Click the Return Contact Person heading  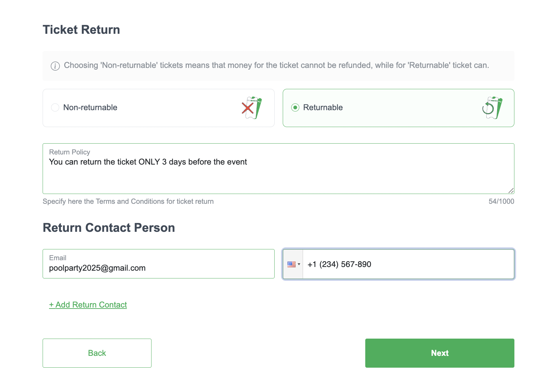tap(109, 228)
